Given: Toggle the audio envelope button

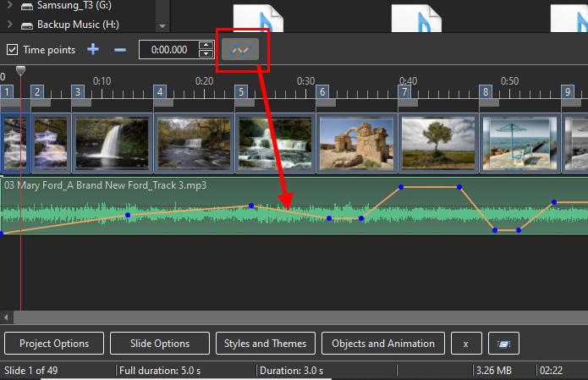Looking at the screenshot, I should coord(241,50).
